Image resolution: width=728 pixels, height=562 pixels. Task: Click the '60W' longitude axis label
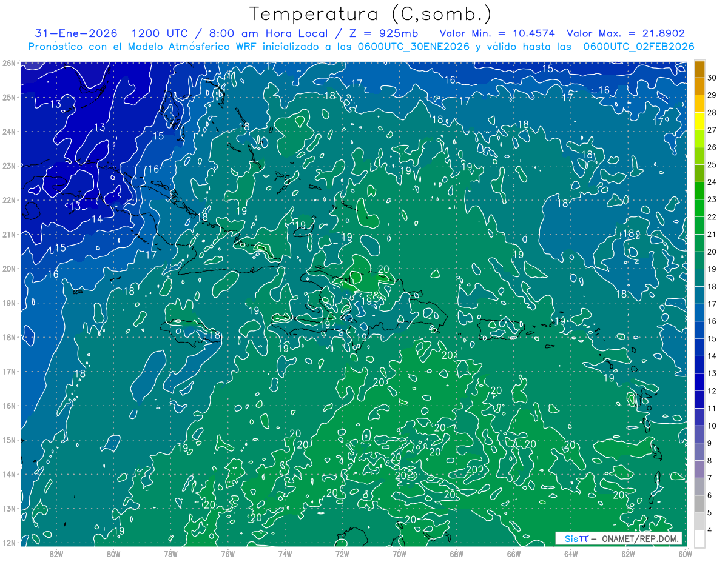tap(685, 553)
